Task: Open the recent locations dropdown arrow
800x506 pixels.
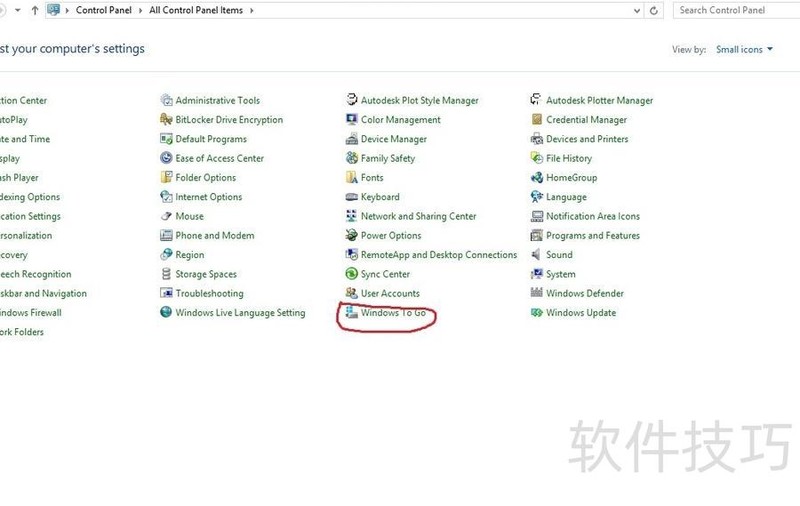Action: (x=18, y=10)
